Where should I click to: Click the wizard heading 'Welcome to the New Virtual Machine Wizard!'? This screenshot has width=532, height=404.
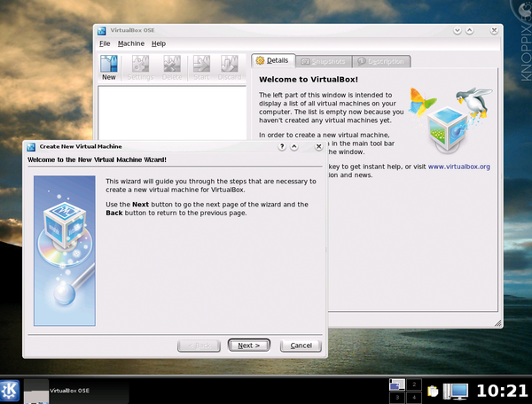click(x=97, y=159)
